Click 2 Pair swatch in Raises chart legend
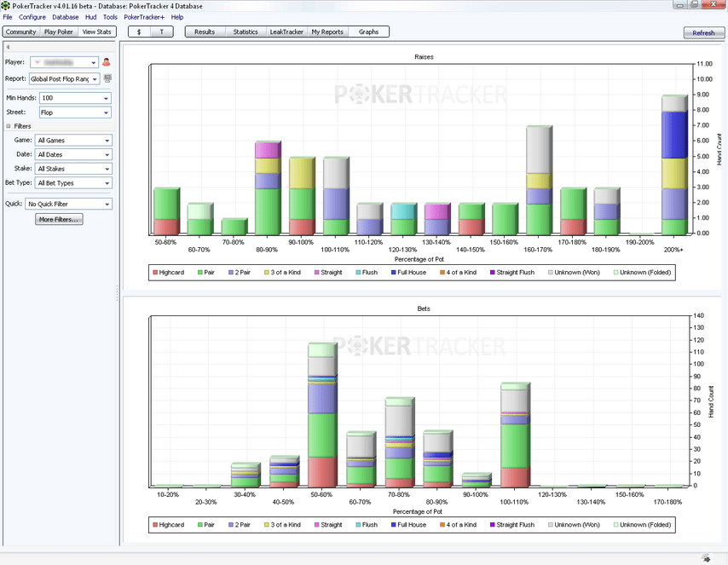 pyautogui.click(x=231, y=273)
